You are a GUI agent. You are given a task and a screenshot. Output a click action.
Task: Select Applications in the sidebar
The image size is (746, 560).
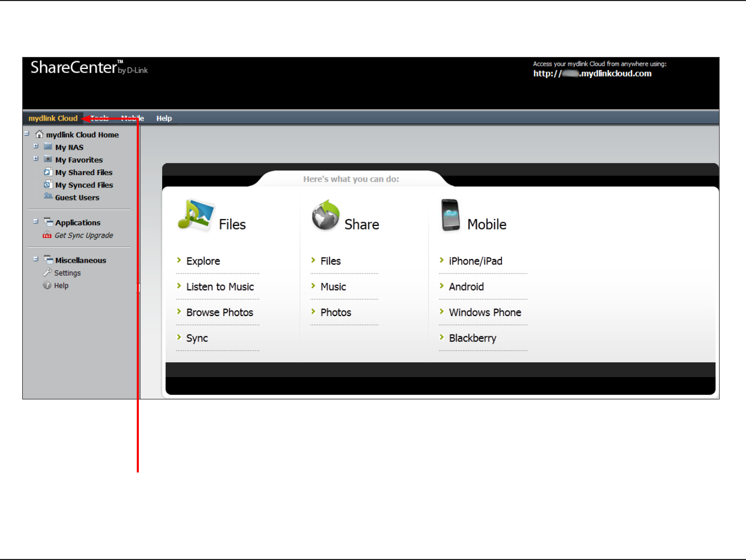(x=78, y=223)
